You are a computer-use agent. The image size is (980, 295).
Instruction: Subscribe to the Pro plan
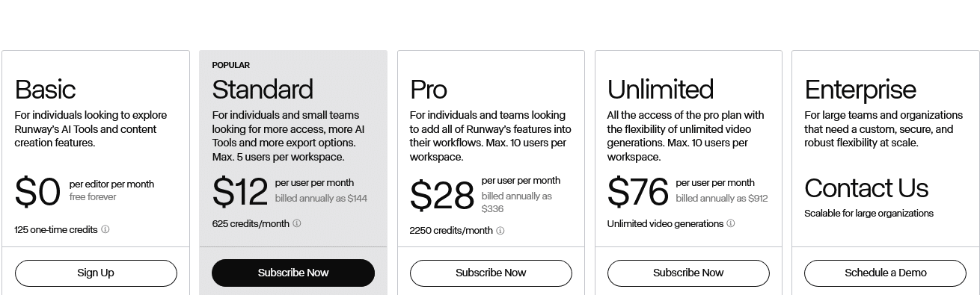[491, 273]
